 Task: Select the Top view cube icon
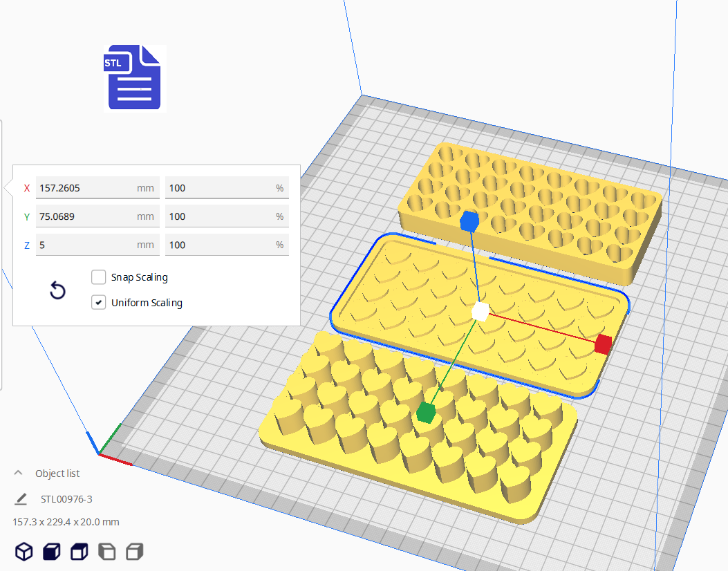(80, 552)
